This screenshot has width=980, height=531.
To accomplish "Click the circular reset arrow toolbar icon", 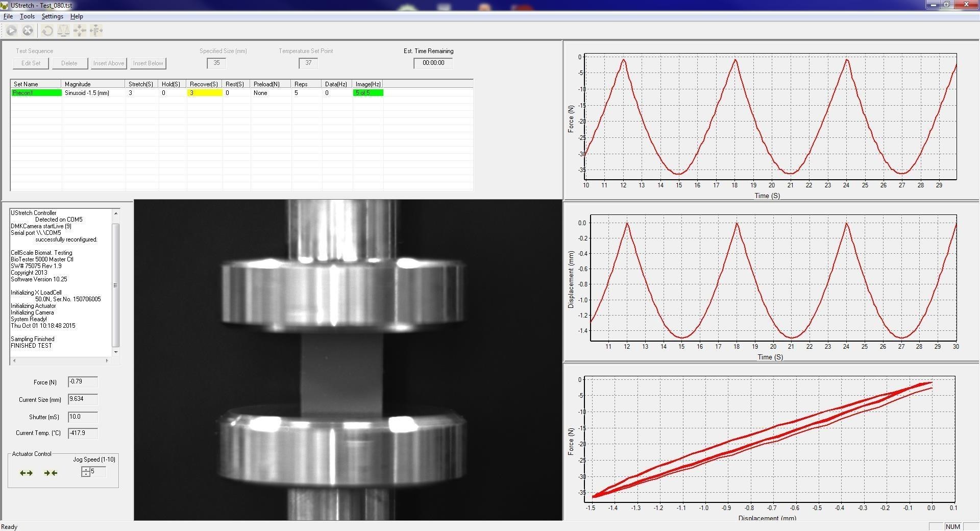I will click(x=47, y=31).
